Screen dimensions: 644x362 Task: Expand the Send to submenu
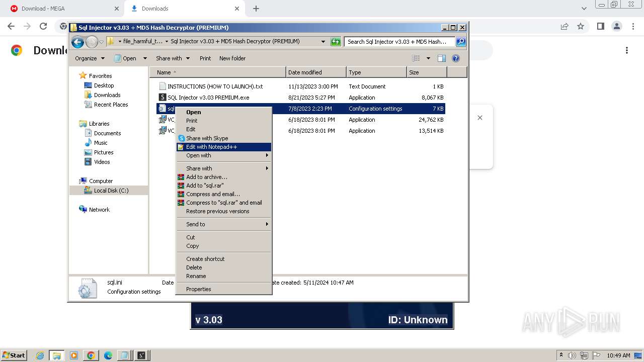point(224,224)
